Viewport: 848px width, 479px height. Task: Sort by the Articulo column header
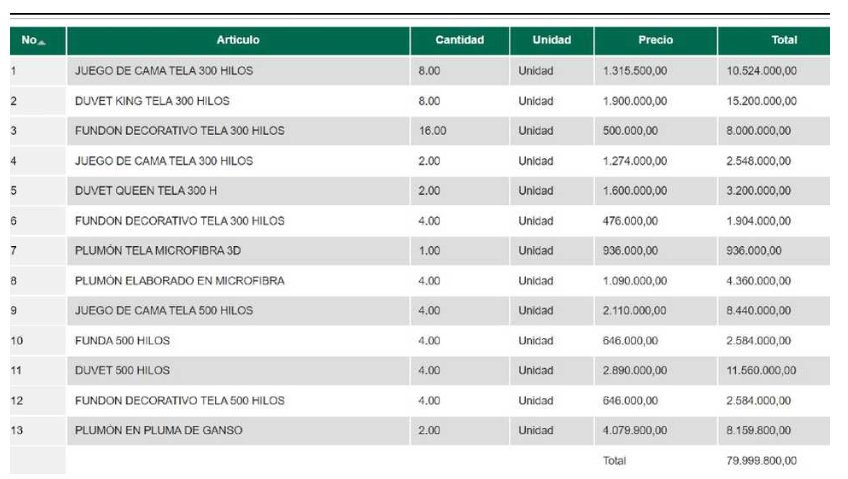(x=238, y=41)
